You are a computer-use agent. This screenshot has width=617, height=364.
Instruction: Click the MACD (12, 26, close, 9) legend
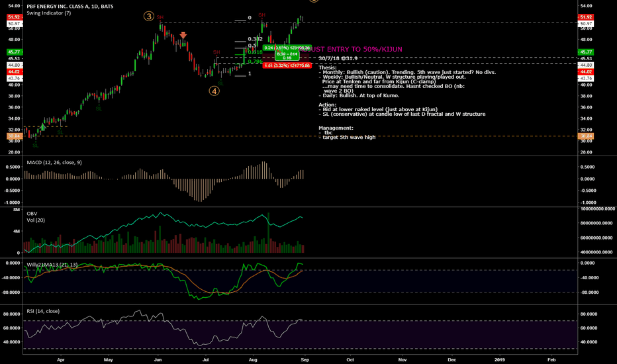click(x=54, y=162)
